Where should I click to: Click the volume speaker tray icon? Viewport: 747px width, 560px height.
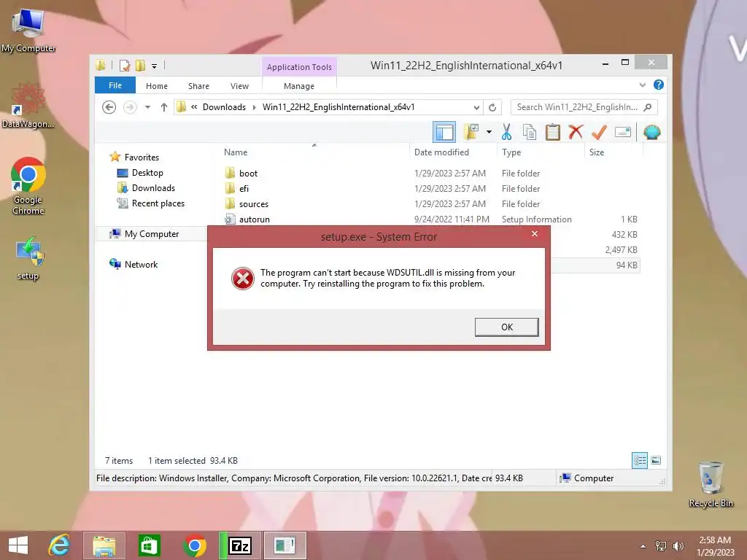(678, 546)
